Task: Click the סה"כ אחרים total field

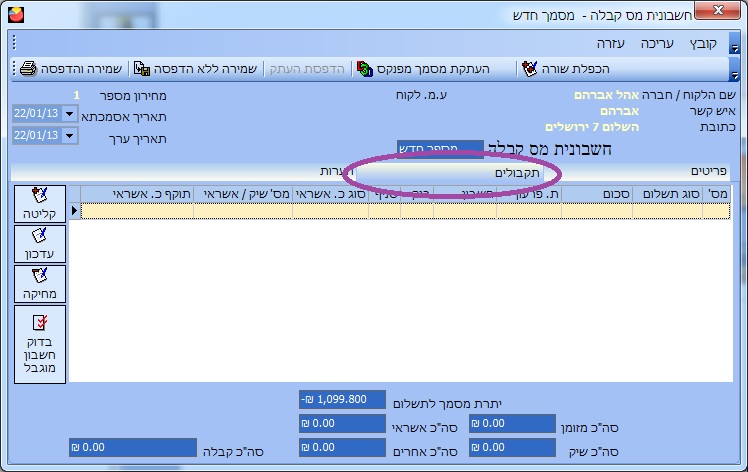Action: tap(342, 448)
